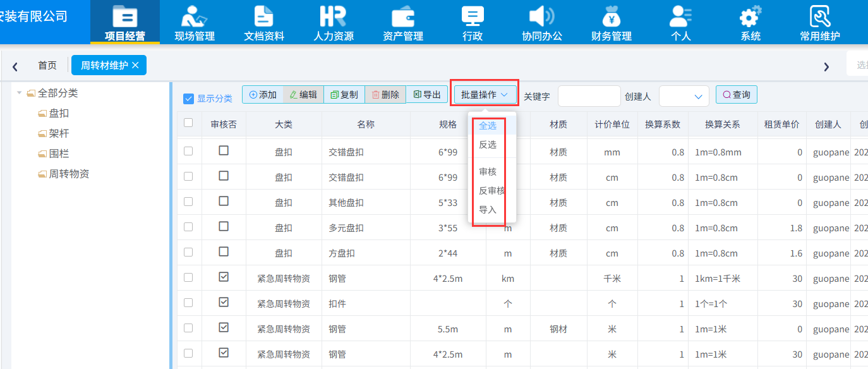The image size is (868, 369).
Task: Choose 导入 from batch menu
Action: point(488,210)
